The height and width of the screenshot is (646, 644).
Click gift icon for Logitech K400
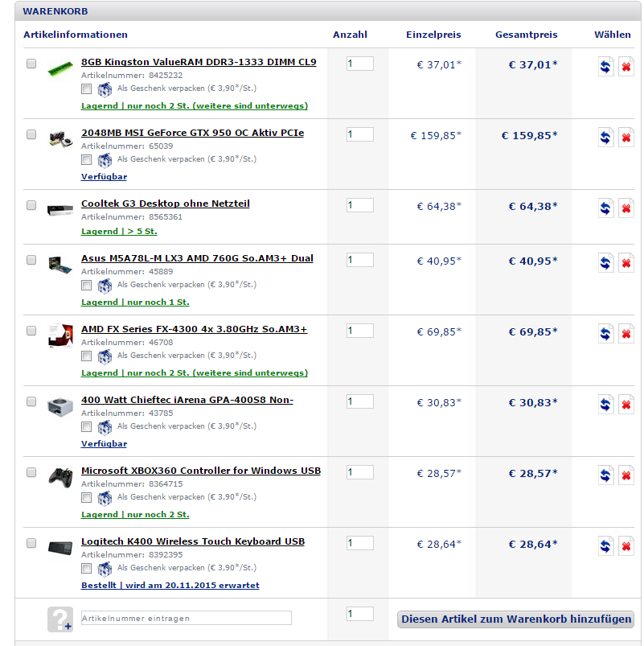coord(105,570)
